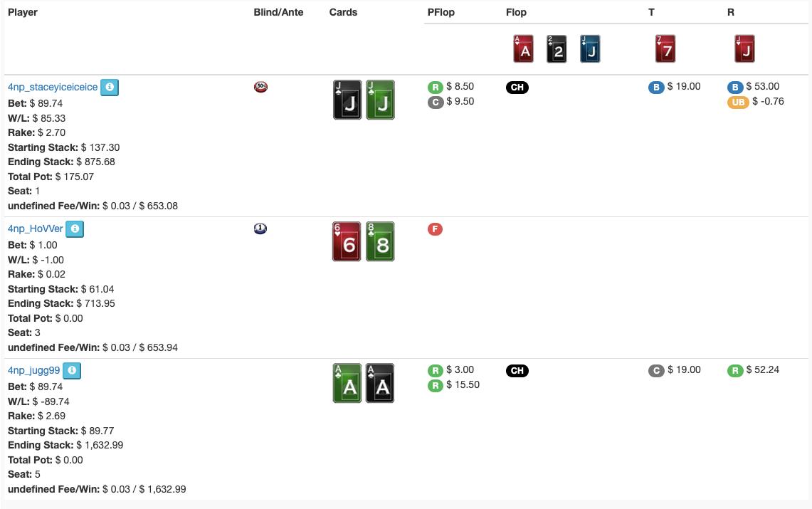The height and width of the screenshot is (509, 812).
Task: Click jugg99's green river raise badge
Action: point(735,370)
